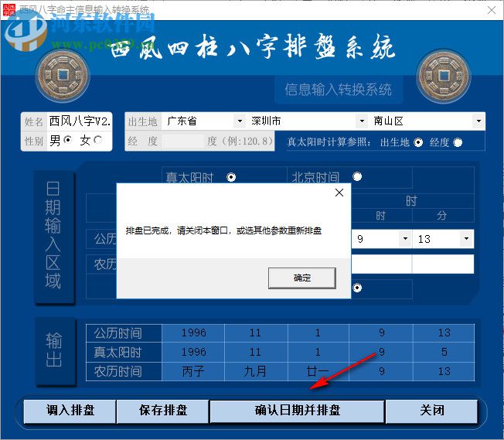Close the main window
The height and width of the screenshot is (440, 504).
click(x=492, y=10)
